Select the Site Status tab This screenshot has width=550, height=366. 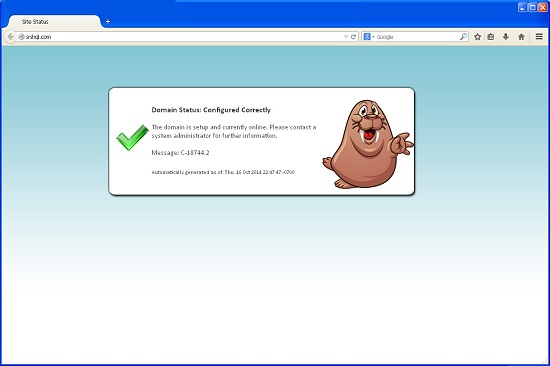point(54,22)
